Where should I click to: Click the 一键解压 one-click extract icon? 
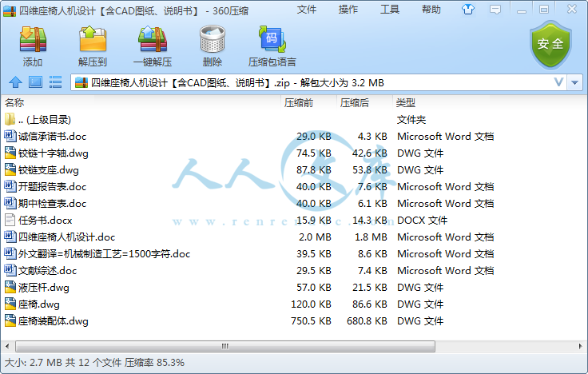tap(153, 39)
